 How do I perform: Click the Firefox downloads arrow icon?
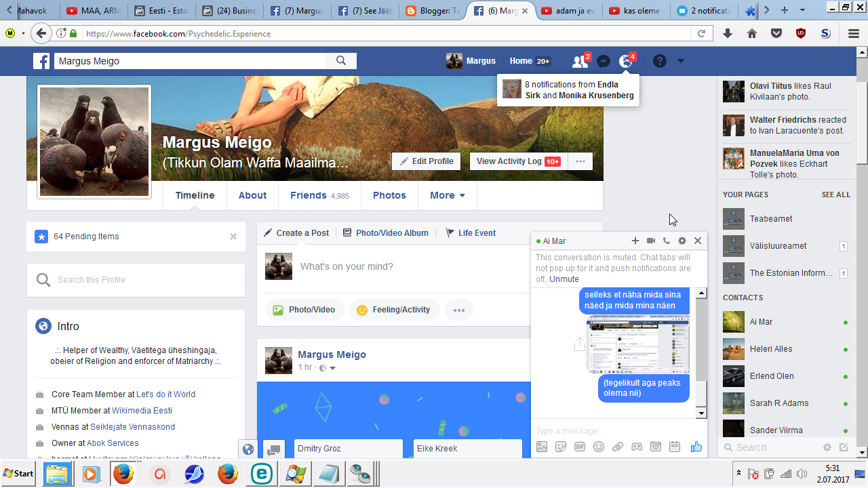(728, 33)
